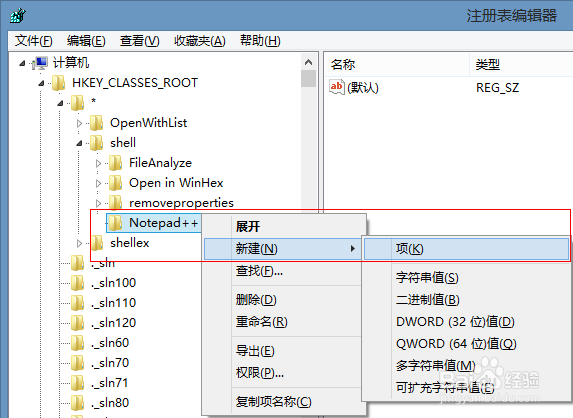
Task: Select 新建(N) in the context menu
Action: click(282, 249)
